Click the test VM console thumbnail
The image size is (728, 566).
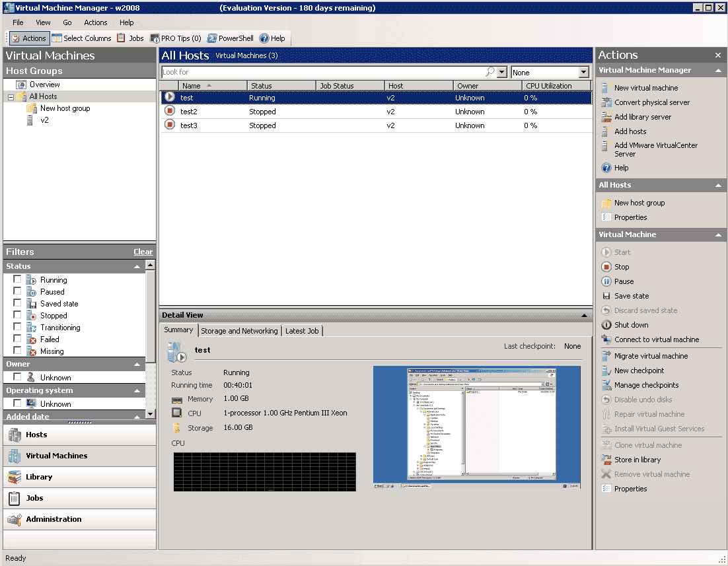[477, 427]
